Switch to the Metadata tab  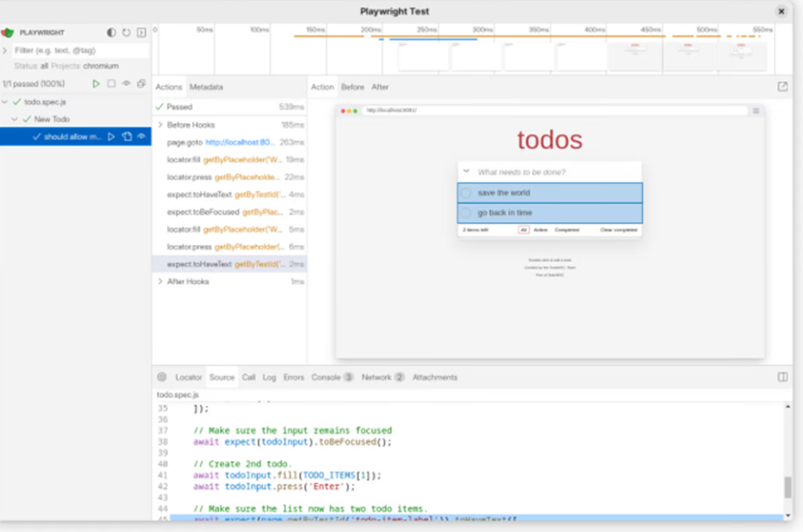coord(206,87)
